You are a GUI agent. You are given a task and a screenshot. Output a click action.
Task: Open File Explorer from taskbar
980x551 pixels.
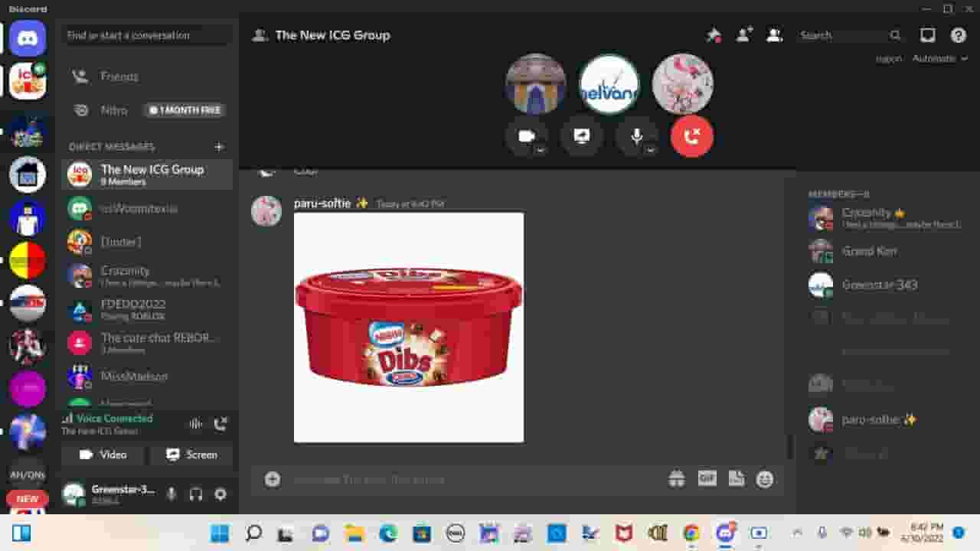354,533
